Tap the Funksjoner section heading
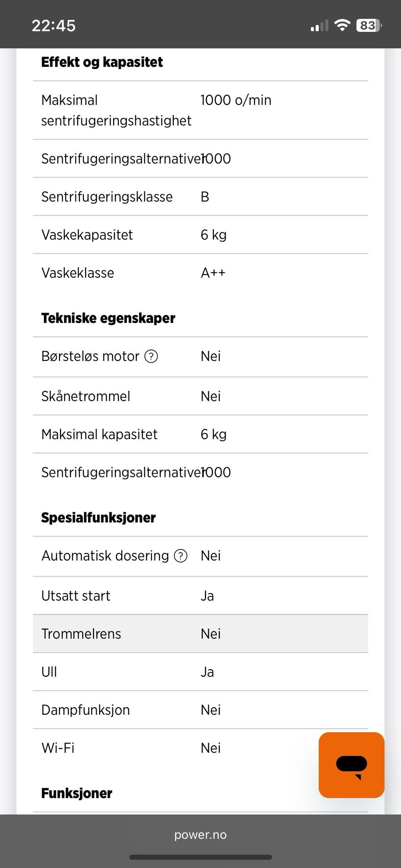401x868 pixels. coord(76,793)
